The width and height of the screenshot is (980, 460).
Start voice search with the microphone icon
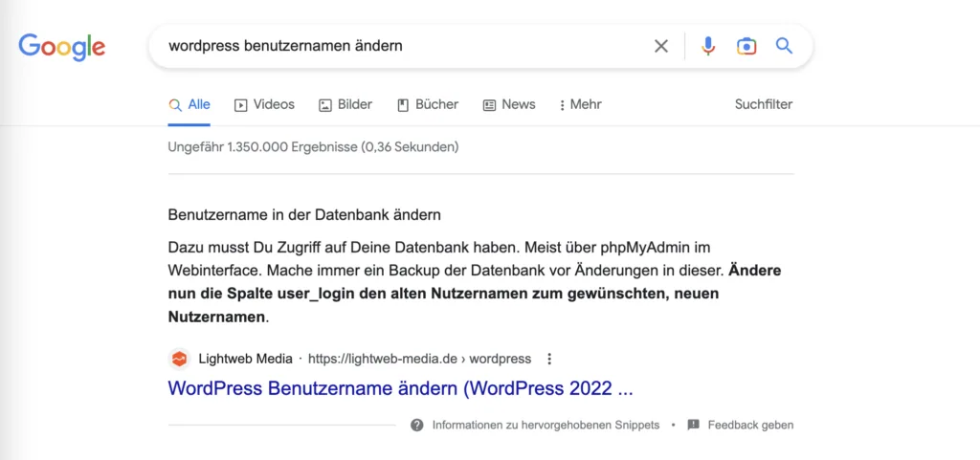[x=707, y=46]
